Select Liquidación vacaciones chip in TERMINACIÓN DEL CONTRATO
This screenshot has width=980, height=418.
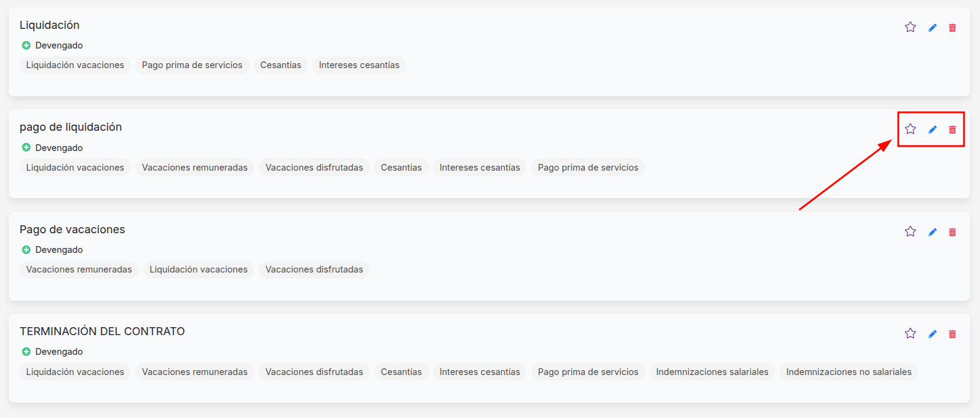tap(75, 372)
